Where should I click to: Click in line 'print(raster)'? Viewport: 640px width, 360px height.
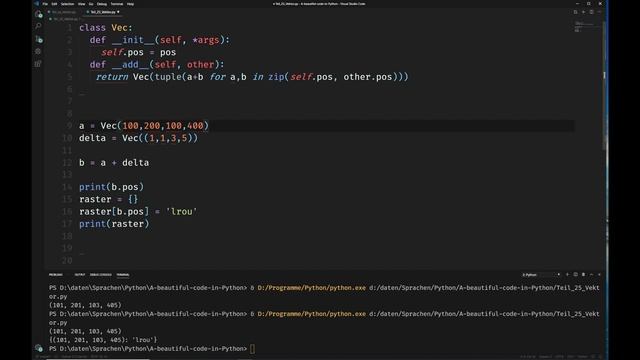point(114,224)
